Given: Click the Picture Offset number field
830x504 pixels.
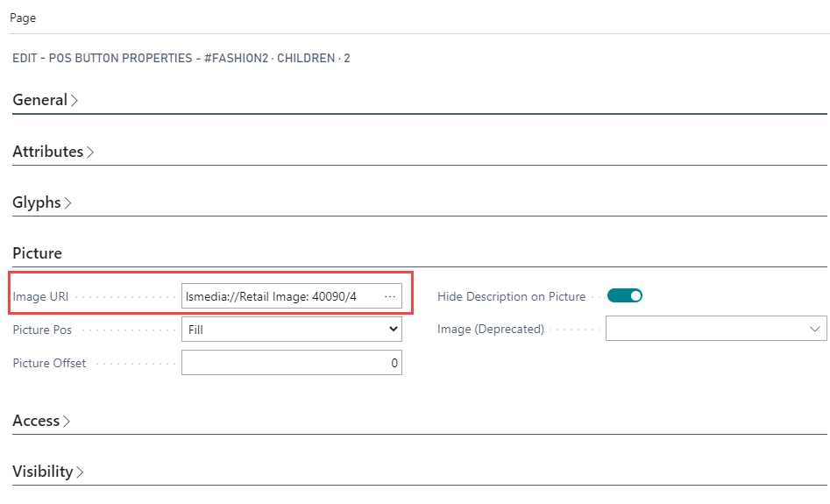Looking at the screenshot, I should tap(291, 363).
